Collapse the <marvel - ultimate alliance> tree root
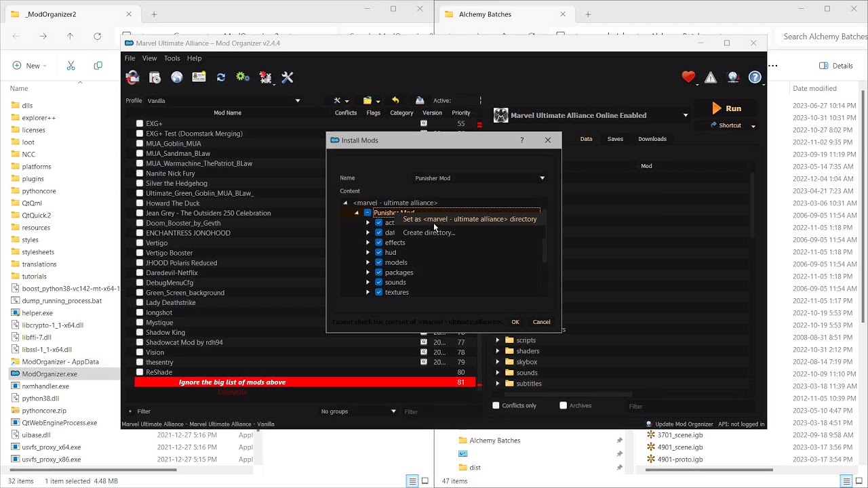868x488 pixels. tap(345, 203)
